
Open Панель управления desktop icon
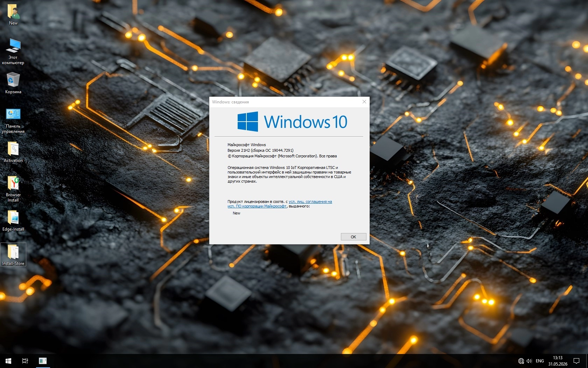tap(13, 120)
